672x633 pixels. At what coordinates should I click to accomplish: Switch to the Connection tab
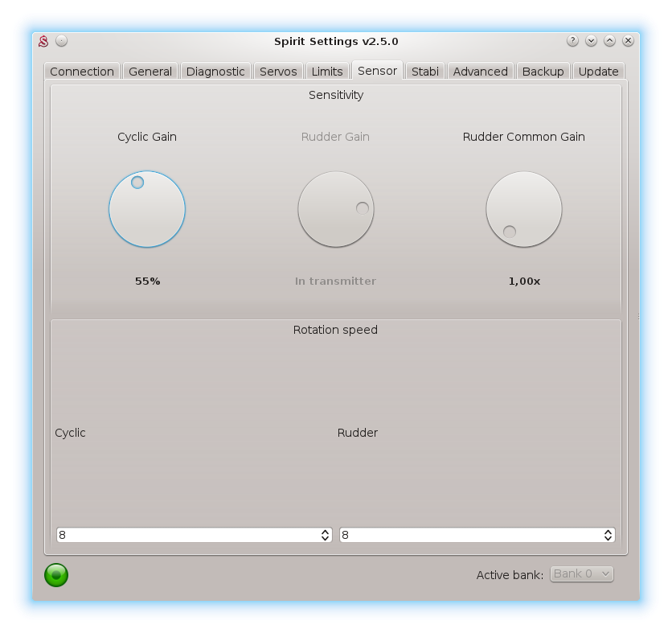point(82,72)
